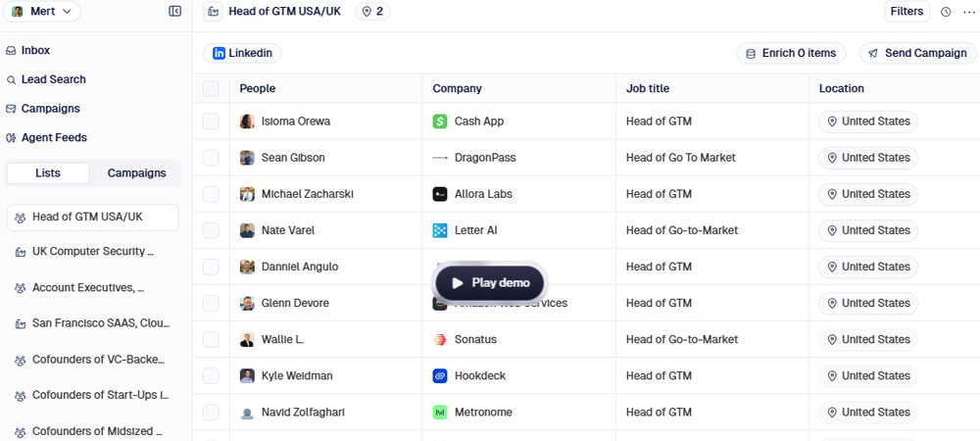The image size is (980, 441).
Task: Open San Francisco SAAS list
Action: pos(92,323)
